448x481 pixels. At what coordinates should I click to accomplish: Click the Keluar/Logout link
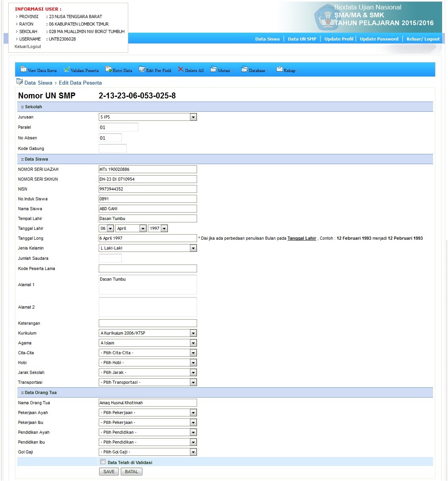[x=423, y=39]
